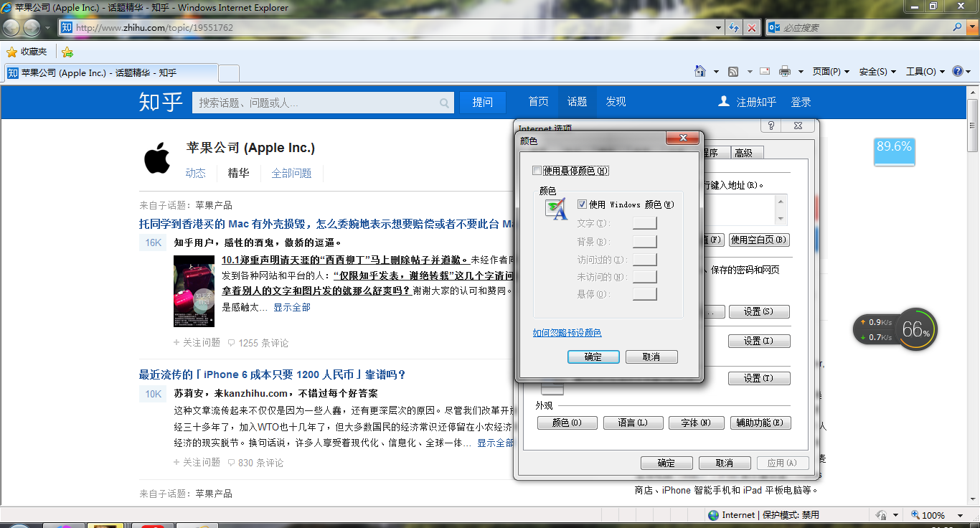Click the 文字(T) color swatch
Viewport: 980px width, 528px height.
(x=645, y=224)
